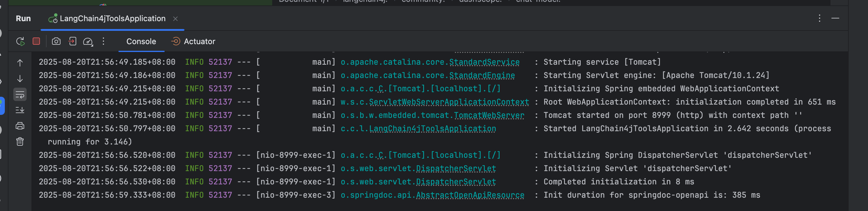Take a thread dump with camera icon
Screen dimensions: 868x211
(x=56, y=41)
